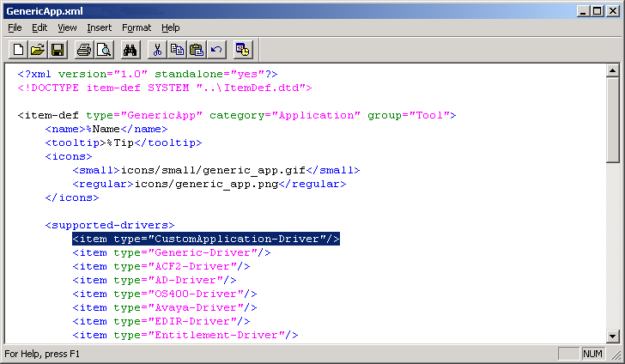Click the EDIR-Driver item line
The height and width of the screenshot is (364, 625).
161,321
